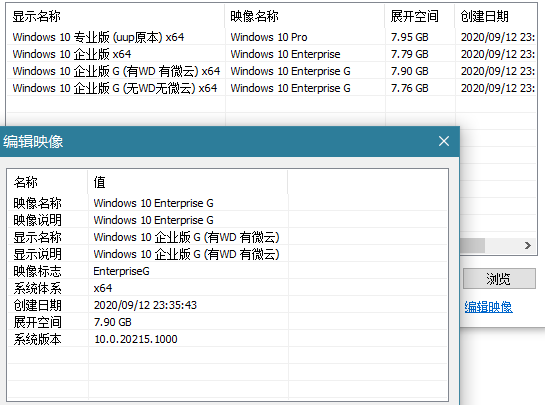Open the 编辑映像 link
The width and height of the screenshot is (545, 405).
click(488, 307)
